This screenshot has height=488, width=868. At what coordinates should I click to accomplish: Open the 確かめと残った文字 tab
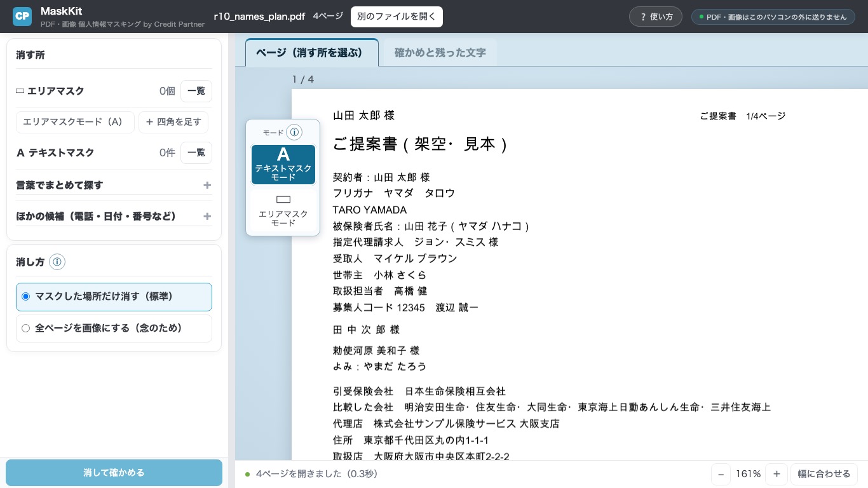440,53
